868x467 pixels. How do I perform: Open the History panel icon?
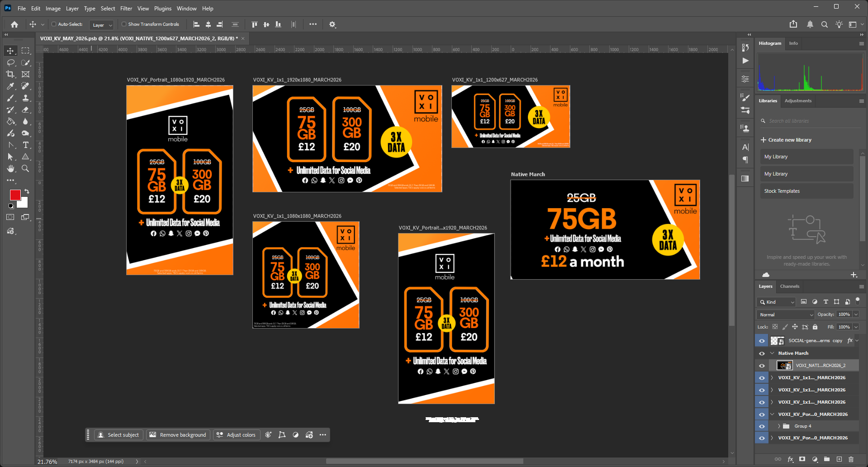[x=745, y=48]
